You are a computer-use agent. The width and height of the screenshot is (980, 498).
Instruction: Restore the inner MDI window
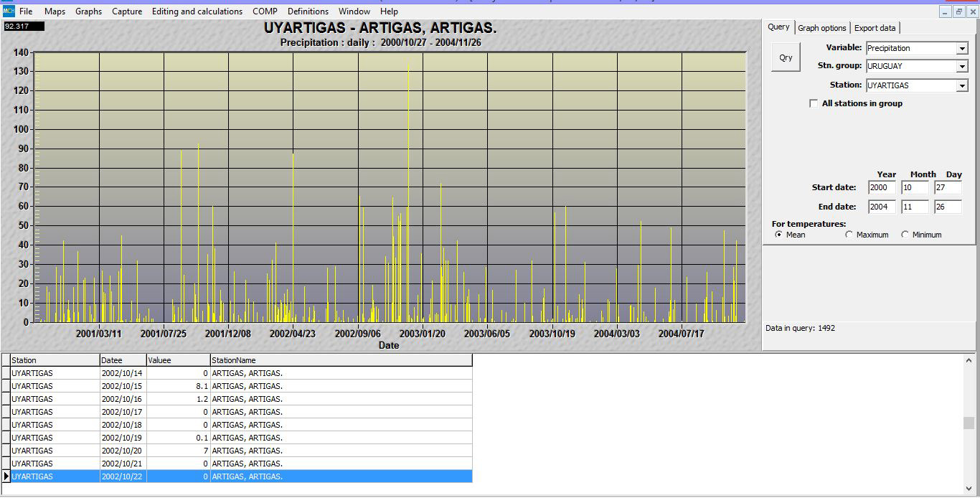[959, 11]
